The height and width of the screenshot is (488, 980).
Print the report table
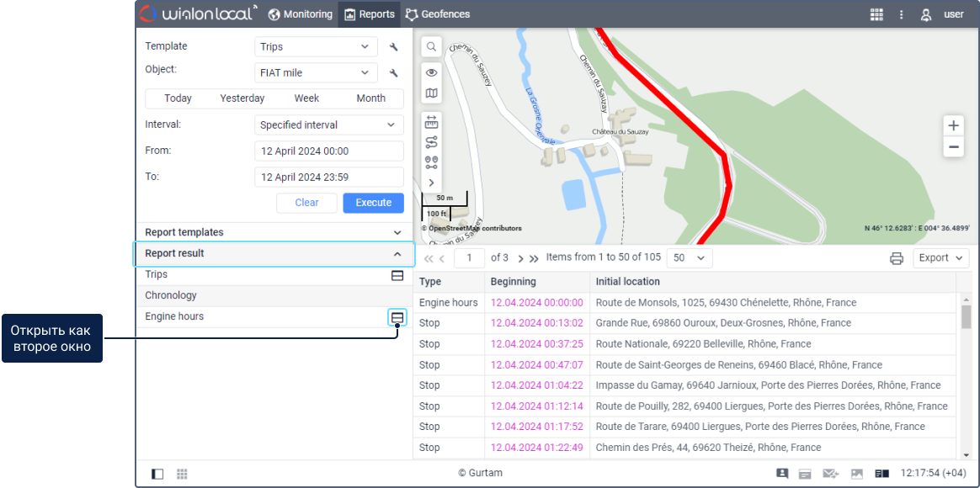[x=897, y=258]
